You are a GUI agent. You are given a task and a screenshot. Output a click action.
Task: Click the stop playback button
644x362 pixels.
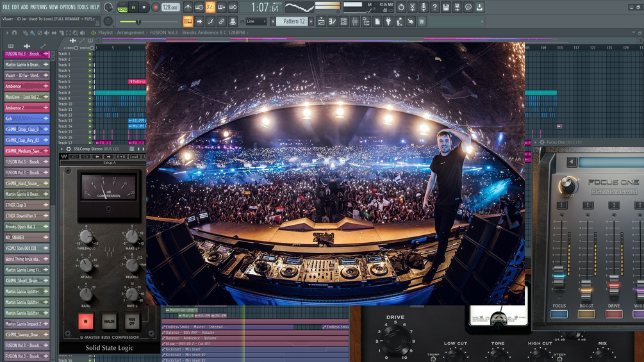click(144, 8)
